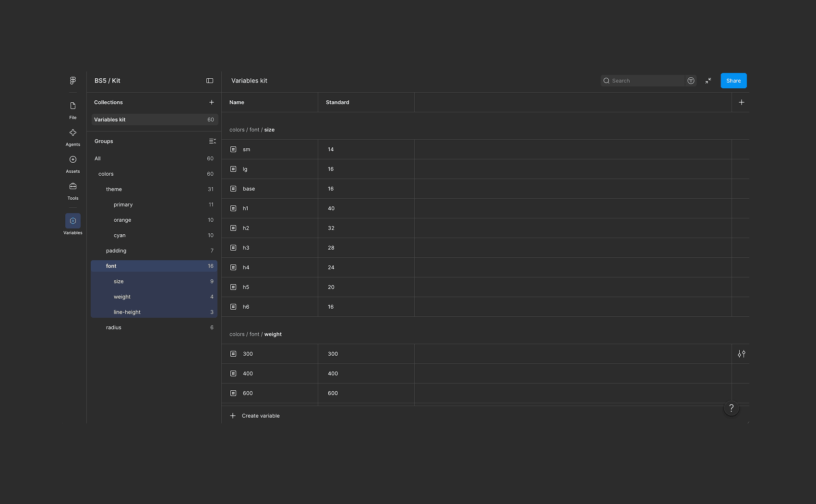This screenshot has width=816, height=504.
Task: Click the h1 value 40
Action: click(331, 208)
